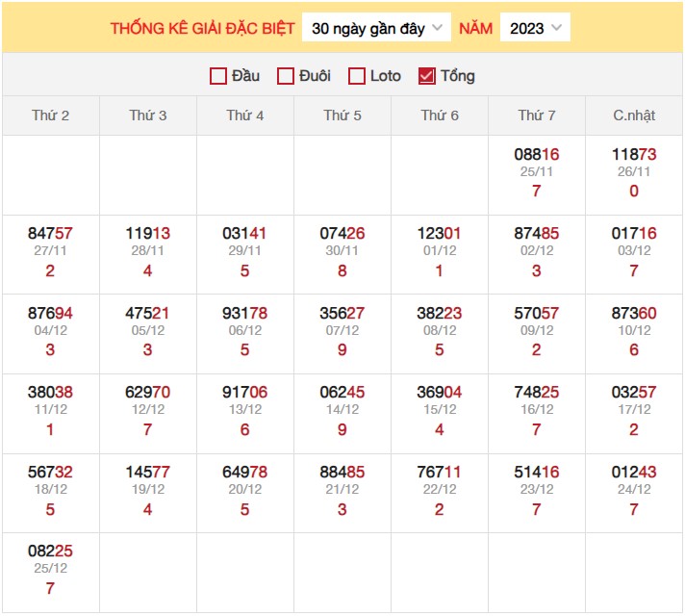Viewport: 685px width, 616px height.
Task: Check the Loto filter option
Action: coord(357,76)
